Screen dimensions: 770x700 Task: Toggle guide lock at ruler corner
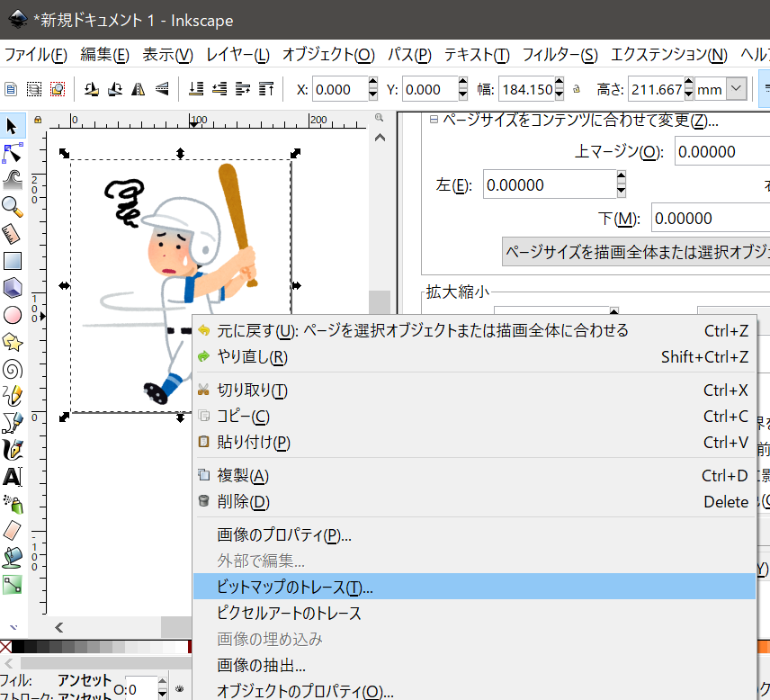[38, 120]
